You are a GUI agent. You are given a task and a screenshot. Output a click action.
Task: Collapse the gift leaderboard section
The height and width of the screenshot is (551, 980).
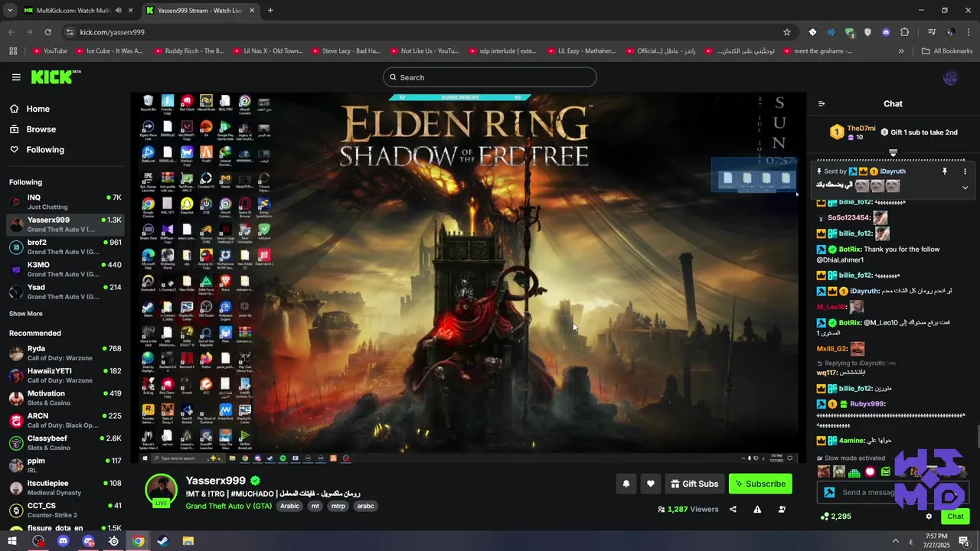pos(893,153)
